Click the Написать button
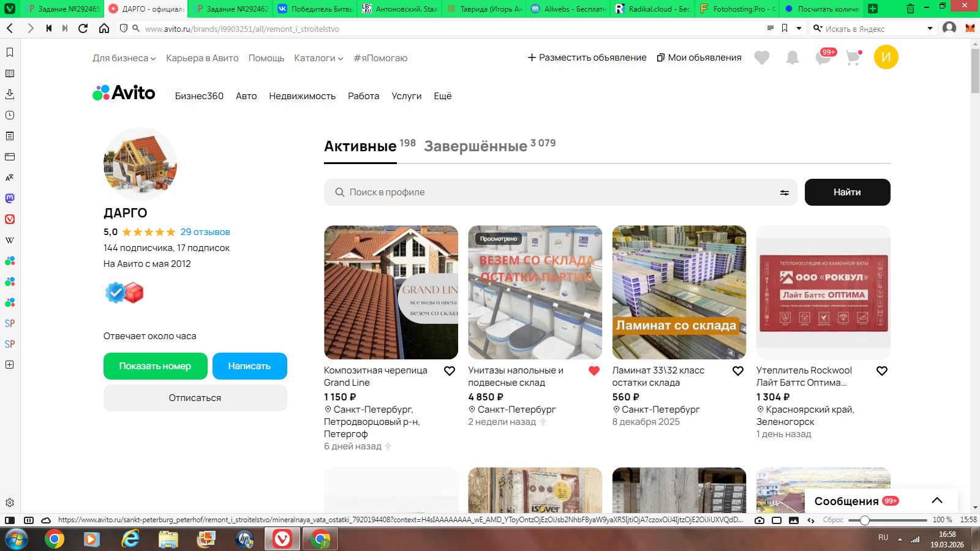This screenshot has height=551, width=980. (x=250, y=366)
